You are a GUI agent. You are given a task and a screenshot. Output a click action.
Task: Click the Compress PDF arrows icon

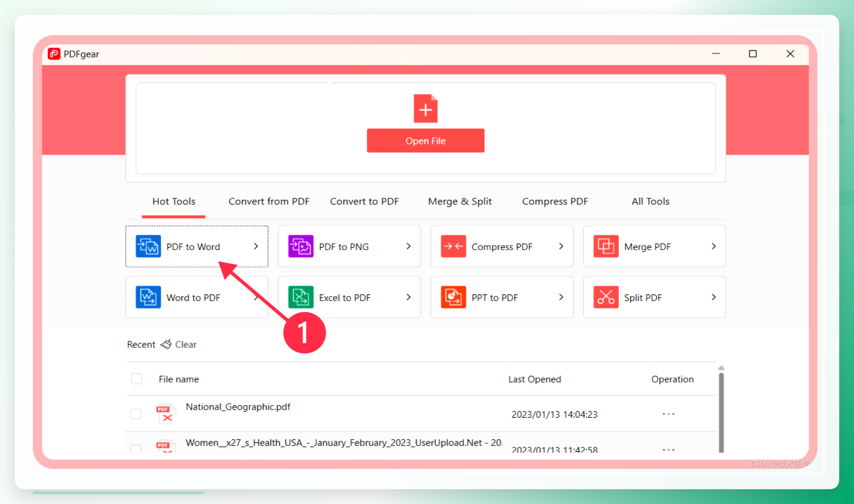[453, 246]
